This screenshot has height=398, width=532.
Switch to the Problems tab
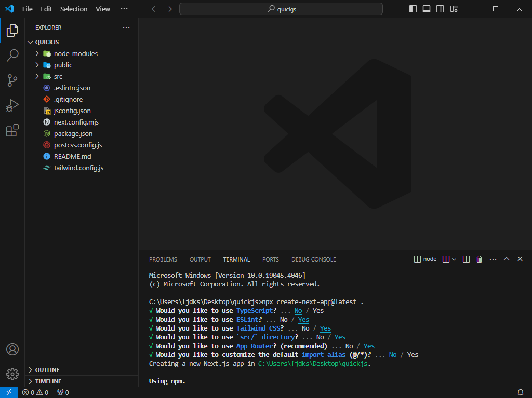(163, 259)
